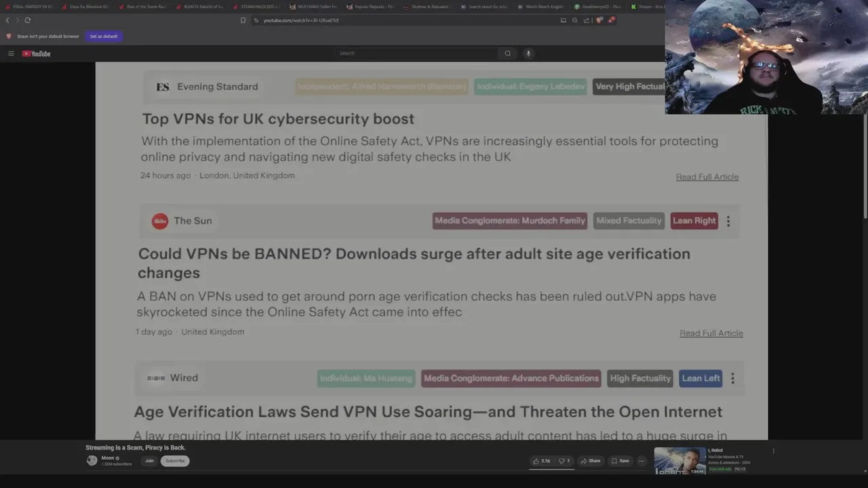Click the YouTube search input field
This screenshot has width=868, height=488.
coord(416,54)
